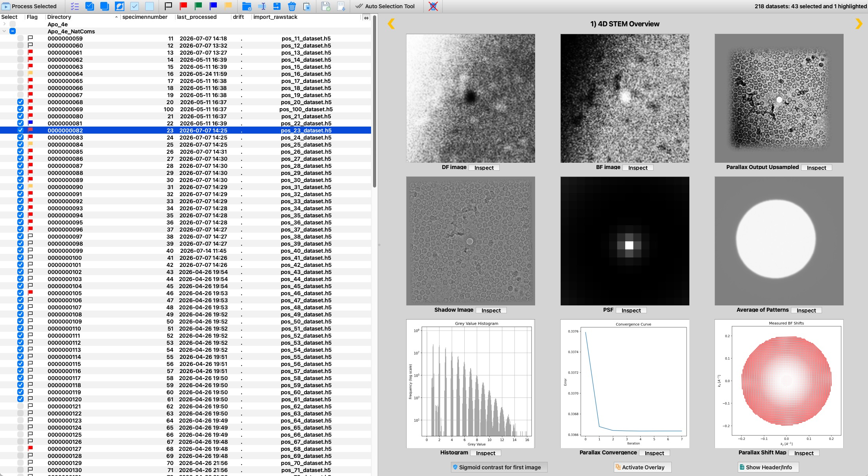Click the red crossed-out trash icon

point(433,6)
